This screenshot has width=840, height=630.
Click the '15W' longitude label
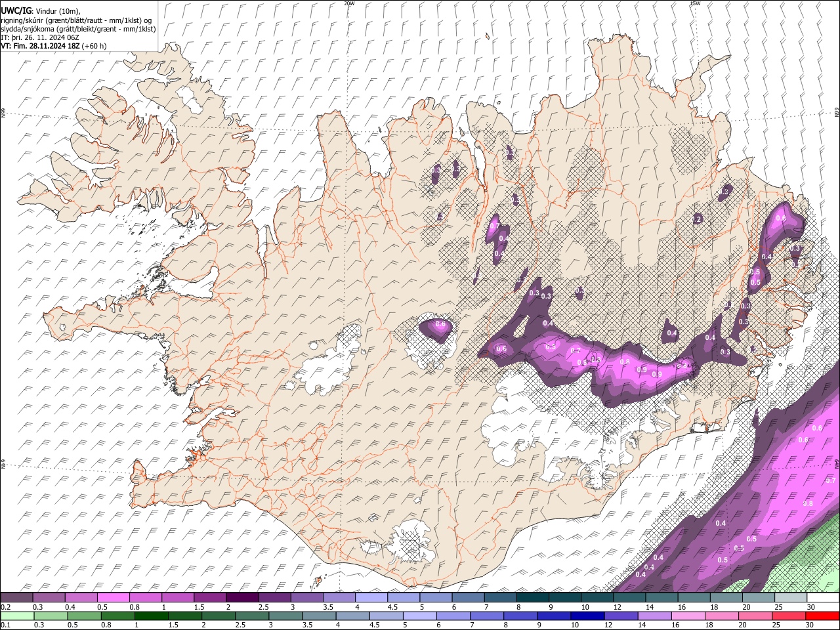tap(695, 3)
